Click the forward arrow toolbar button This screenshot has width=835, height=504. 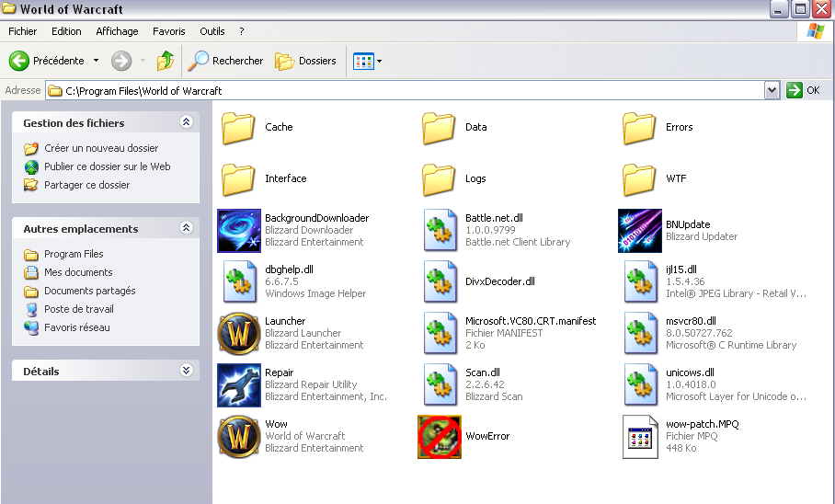click(x=121, y=61)
